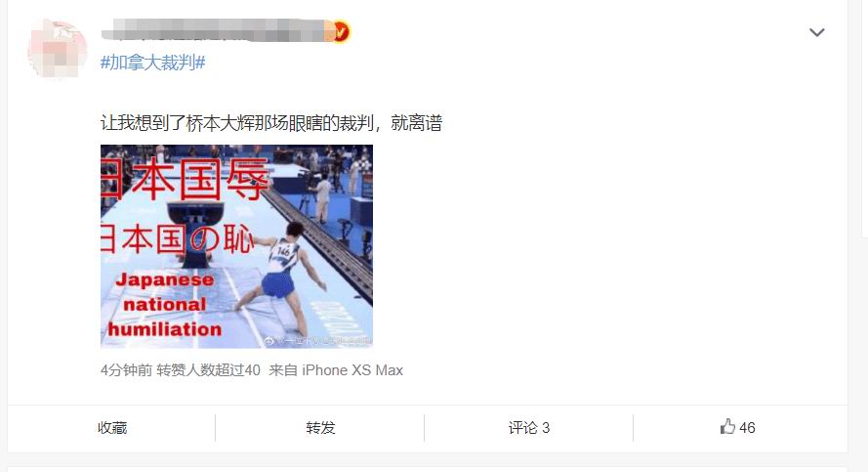Open the #加拿大裁判# hashtag topic
The width and height of the screenshot is (868, 472).
tap(152, 63)
